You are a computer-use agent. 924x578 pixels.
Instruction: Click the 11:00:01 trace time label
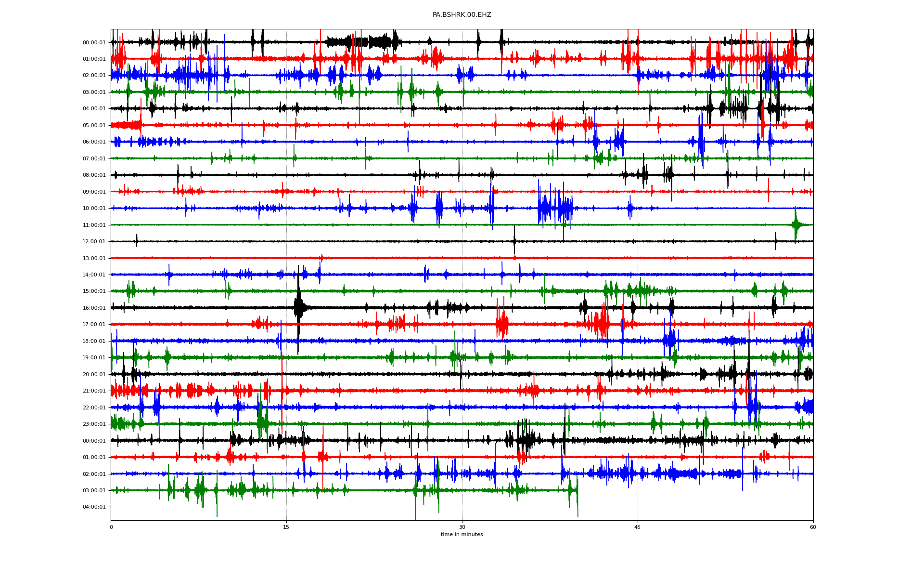pos(94,225)
